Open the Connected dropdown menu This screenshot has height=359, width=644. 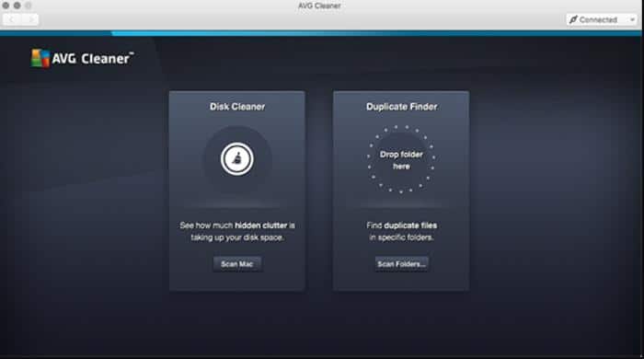pyautogui.click(x=602, y=19)
